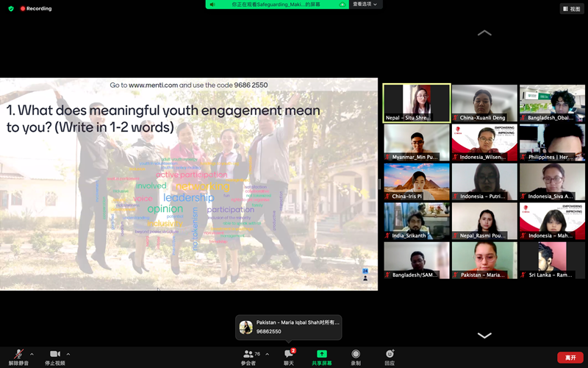Open the reactions menu
This screenshot has height=368, width=588.
click(x=390, y=355)
